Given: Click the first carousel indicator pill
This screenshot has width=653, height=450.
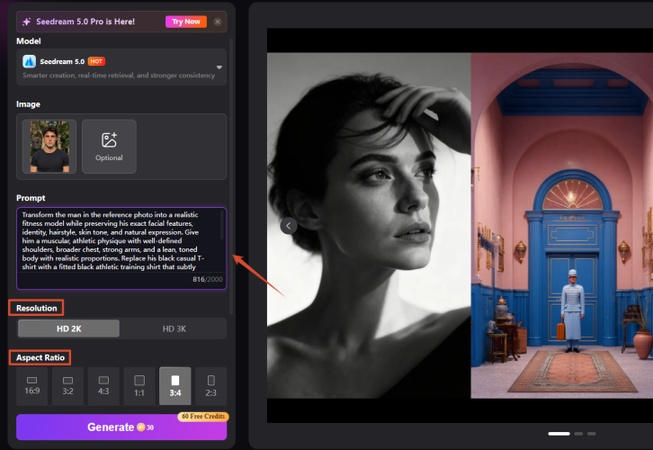Looking at the screenshot, I should 559,434.
